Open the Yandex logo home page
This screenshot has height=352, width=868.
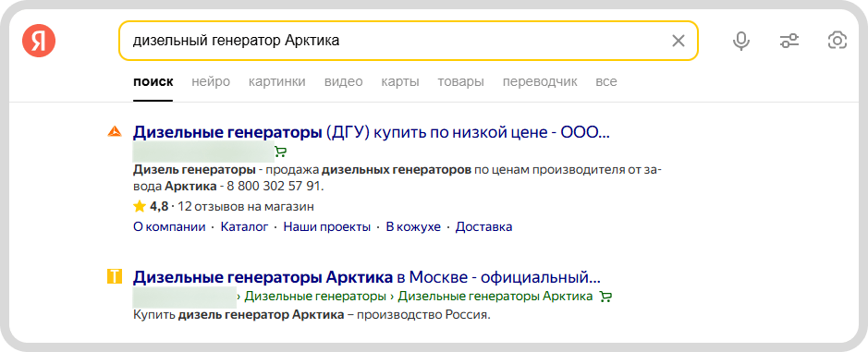[x=39, y=41]
